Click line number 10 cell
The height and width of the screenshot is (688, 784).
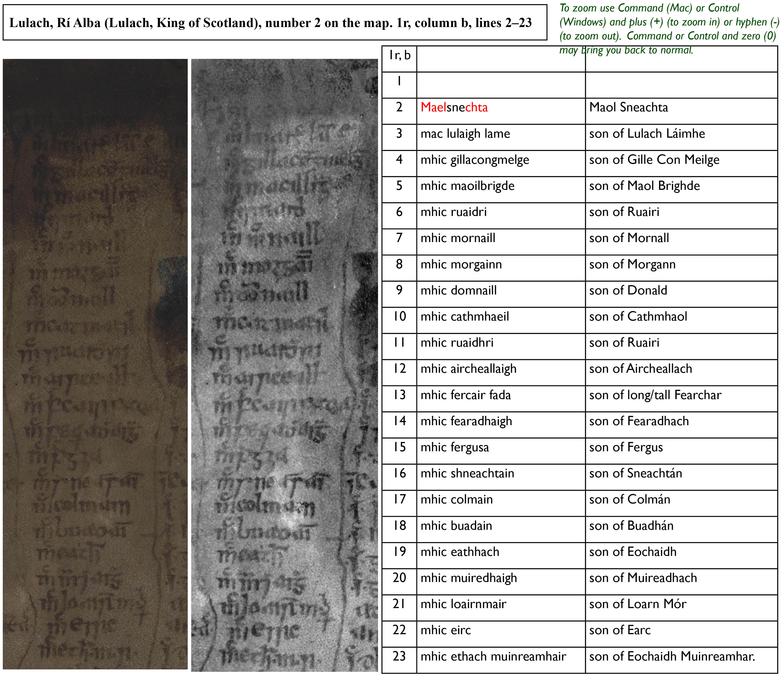coord(399,320)
